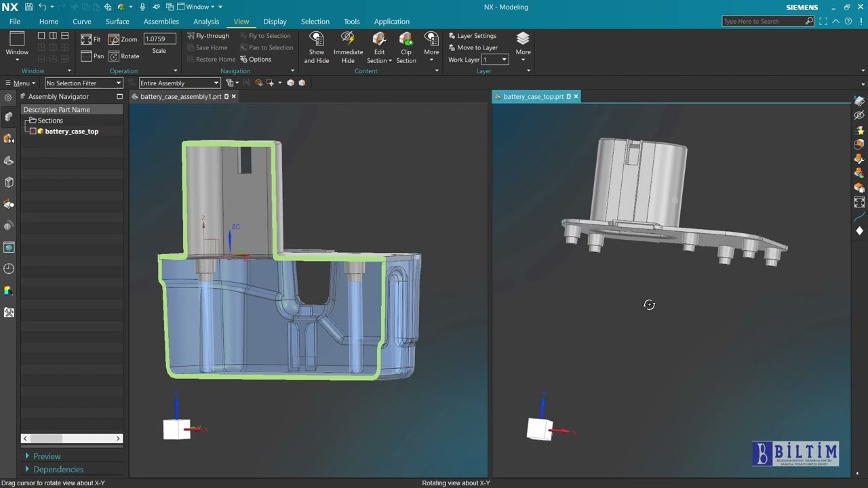Open the Roles tools sidebar icon

9,312
